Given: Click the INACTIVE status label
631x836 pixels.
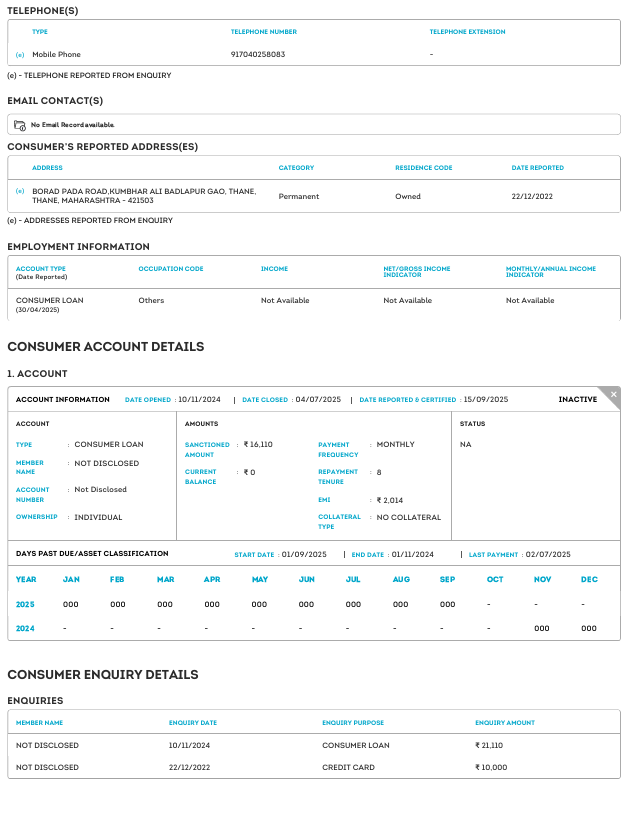Looking at the screenshot, I should pyautogui.click(x=577, y=399).
